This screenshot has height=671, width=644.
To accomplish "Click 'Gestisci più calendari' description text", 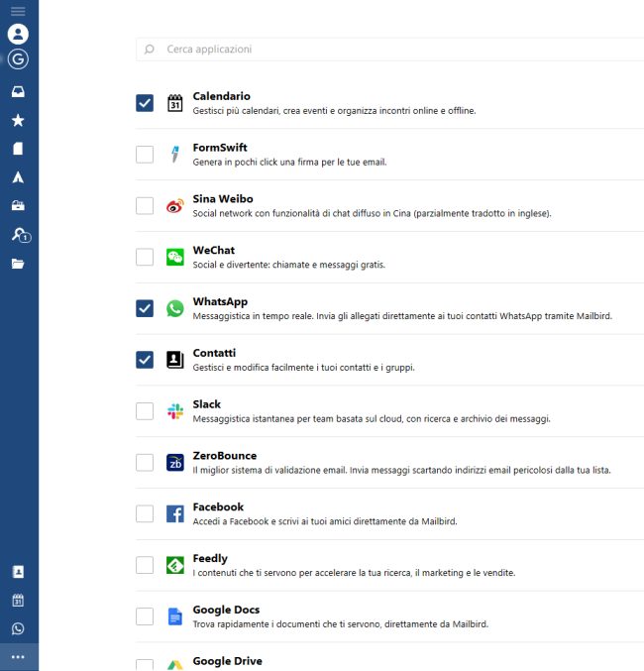I will (334, 111).
